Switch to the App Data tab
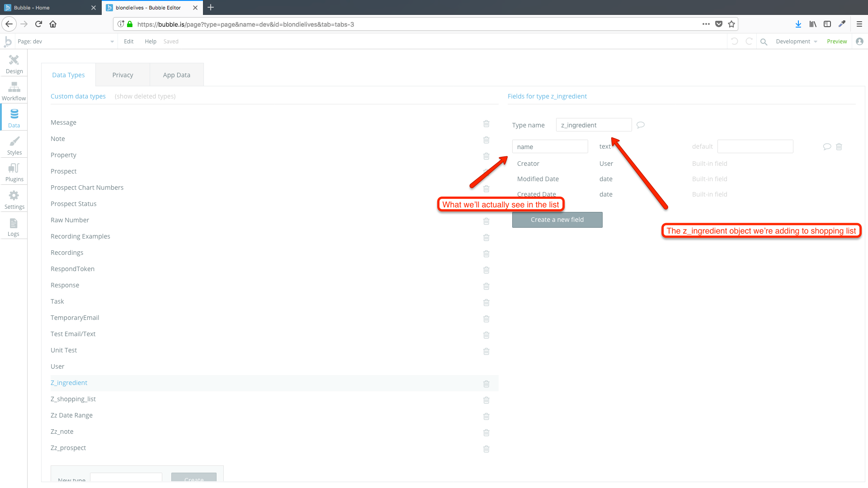The image size is (868, 488). click(176, 75)
